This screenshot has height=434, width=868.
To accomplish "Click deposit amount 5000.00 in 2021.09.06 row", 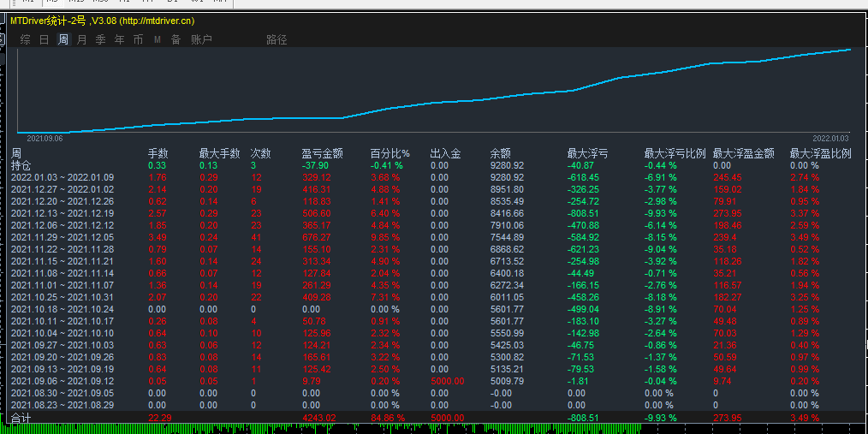I will (448, 381).
